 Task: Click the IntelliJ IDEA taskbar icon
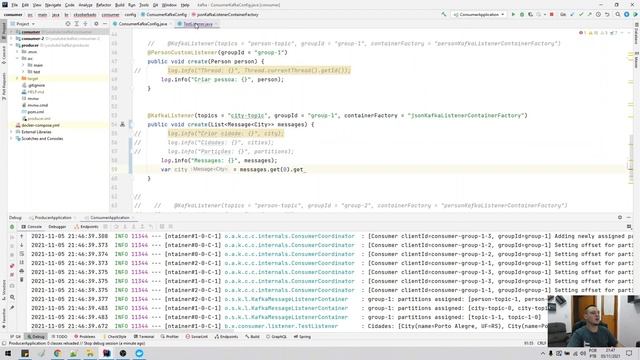pyautogui.click(x=107, y=353)
